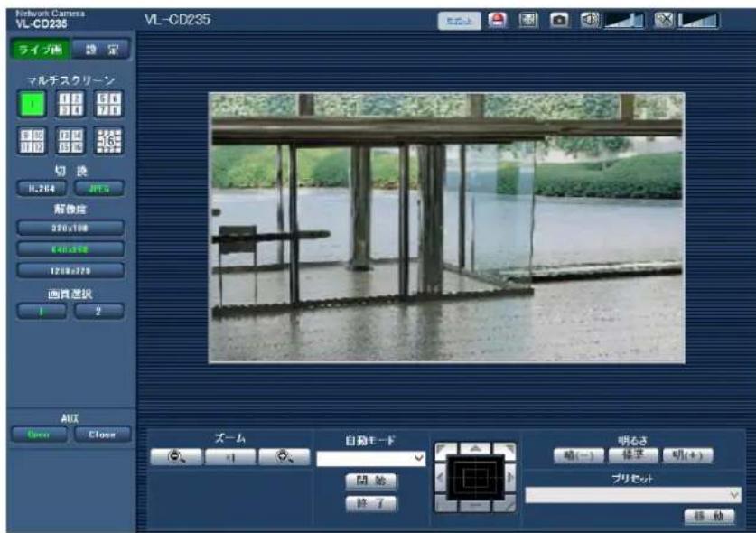Screen dimensions: 756x533
Task: Open the プリセット dropdown list
Action: (632, 495)
